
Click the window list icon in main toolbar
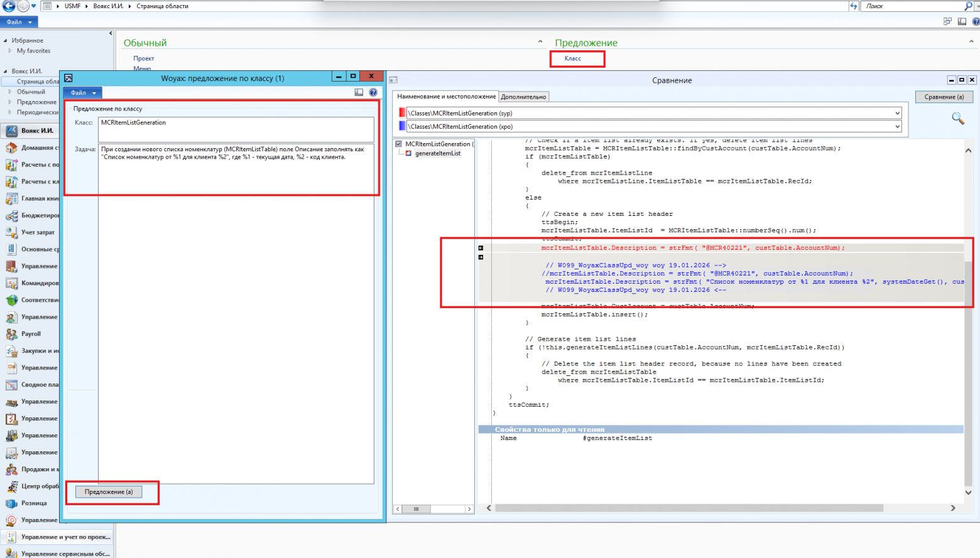click(947, 21)
